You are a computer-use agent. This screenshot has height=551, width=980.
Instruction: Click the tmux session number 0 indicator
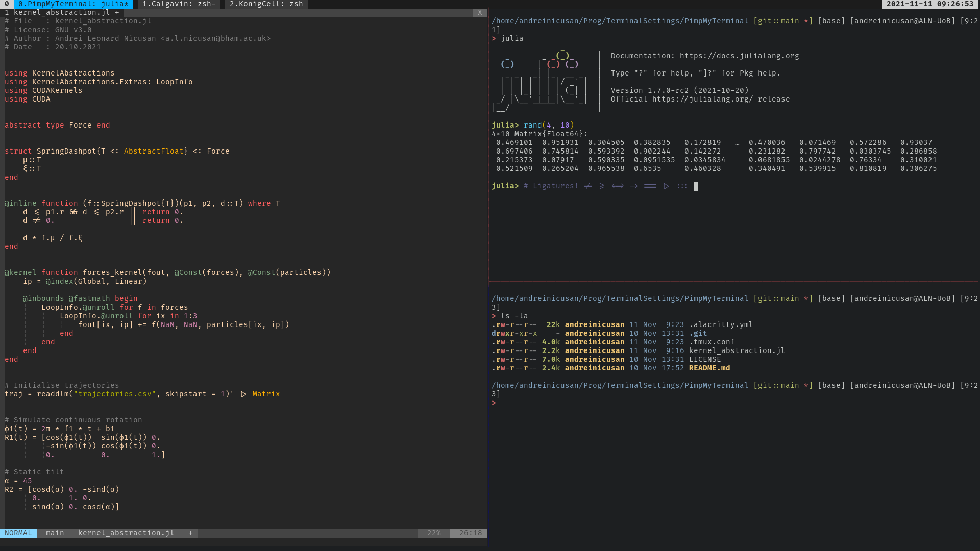click(x=7, y=4)
